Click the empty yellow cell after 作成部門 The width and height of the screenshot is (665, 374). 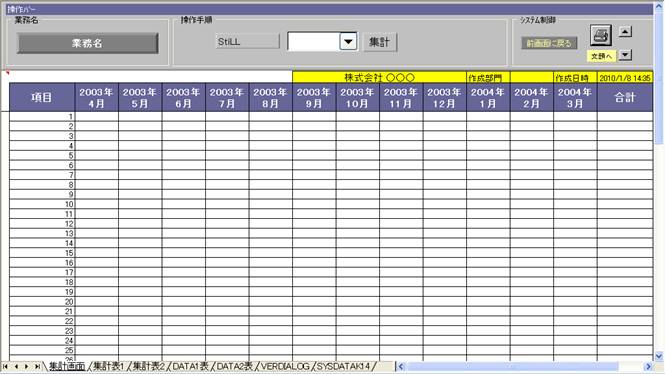click(x=531, y=78)
